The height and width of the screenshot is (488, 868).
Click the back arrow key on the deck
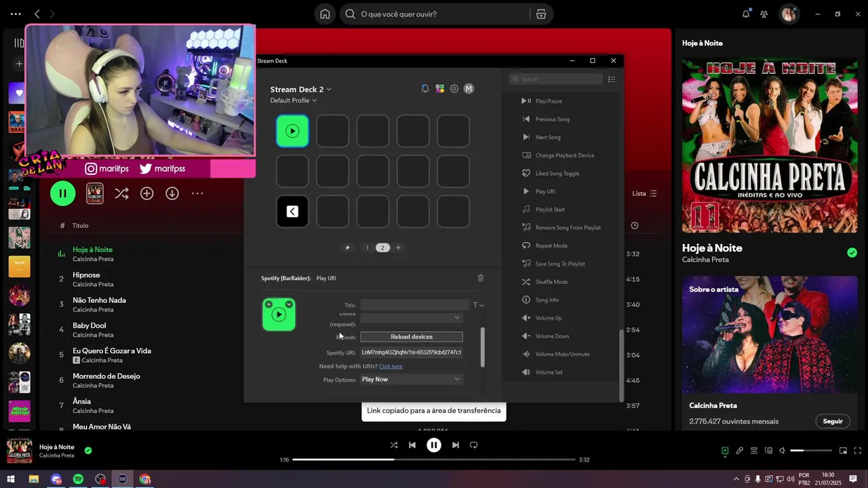292,211
